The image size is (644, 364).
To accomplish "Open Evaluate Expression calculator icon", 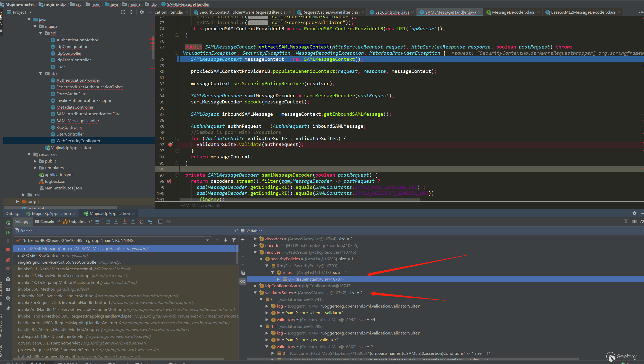I will point(160,222).
